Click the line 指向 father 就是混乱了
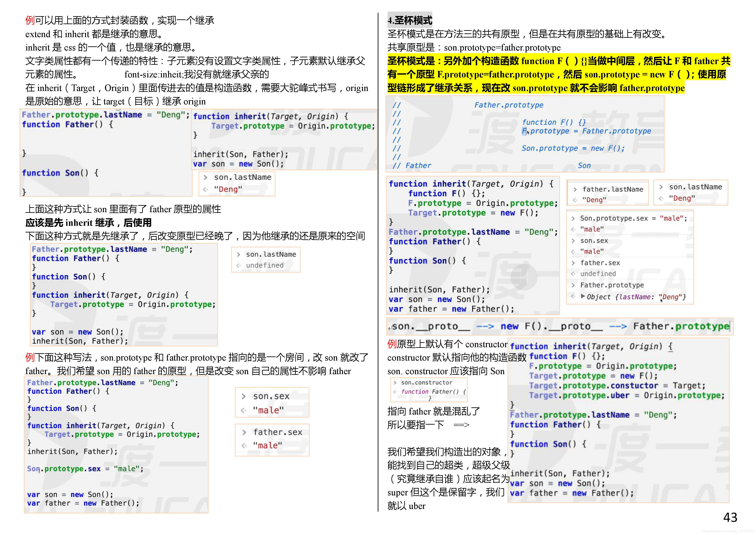756x535 pixels. tap(434, 411)
